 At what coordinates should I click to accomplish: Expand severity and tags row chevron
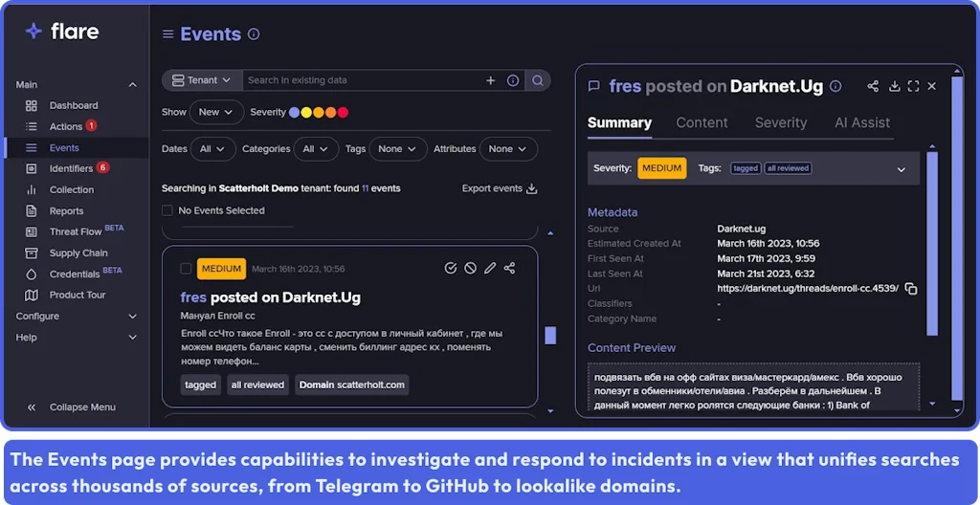(902, 169)
